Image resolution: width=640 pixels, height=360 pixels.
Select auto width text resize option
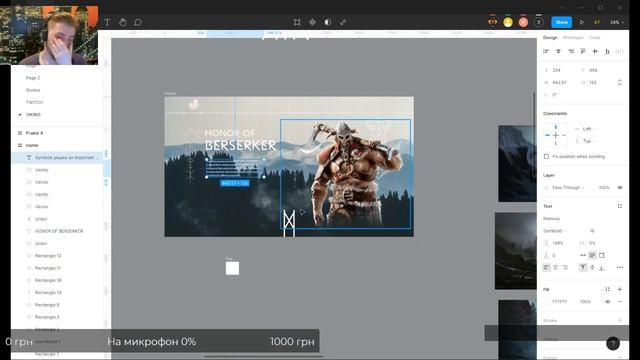coord(583,256)
